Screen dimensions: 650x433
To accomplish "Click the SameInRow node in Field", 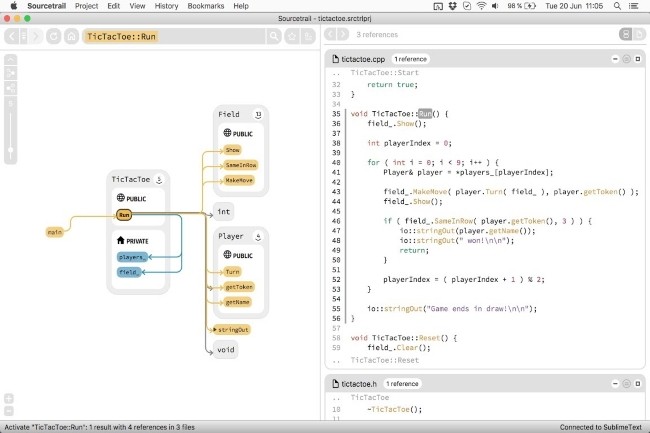I will click(x=241, y=165).
